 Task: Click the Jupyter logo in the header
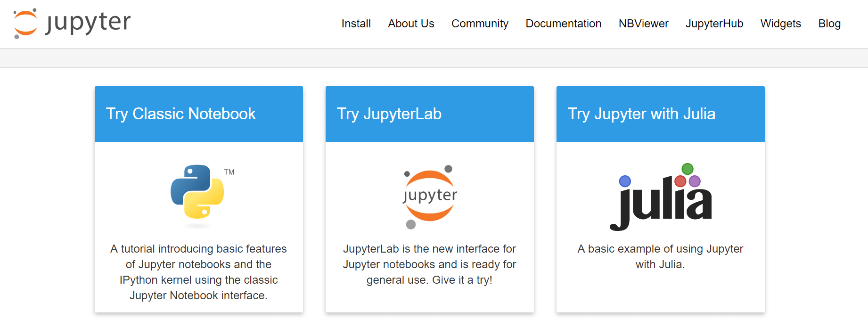(72, 23)
